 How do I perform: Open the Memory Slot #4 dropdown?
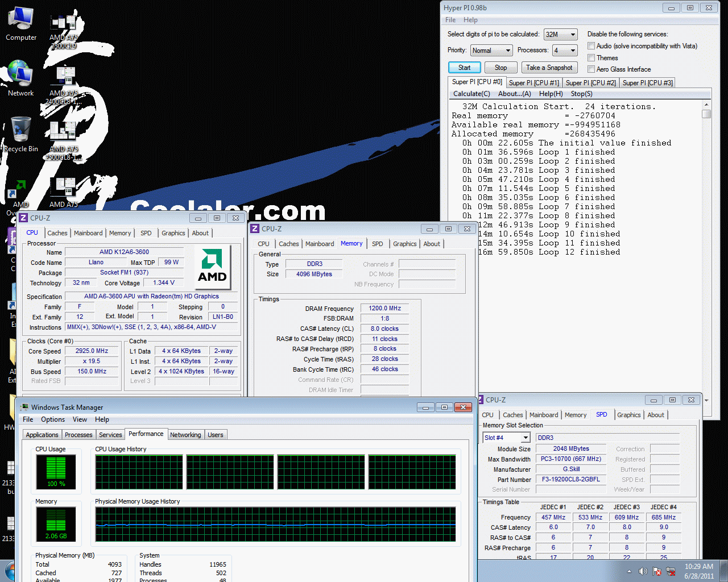tap(506, 438)
